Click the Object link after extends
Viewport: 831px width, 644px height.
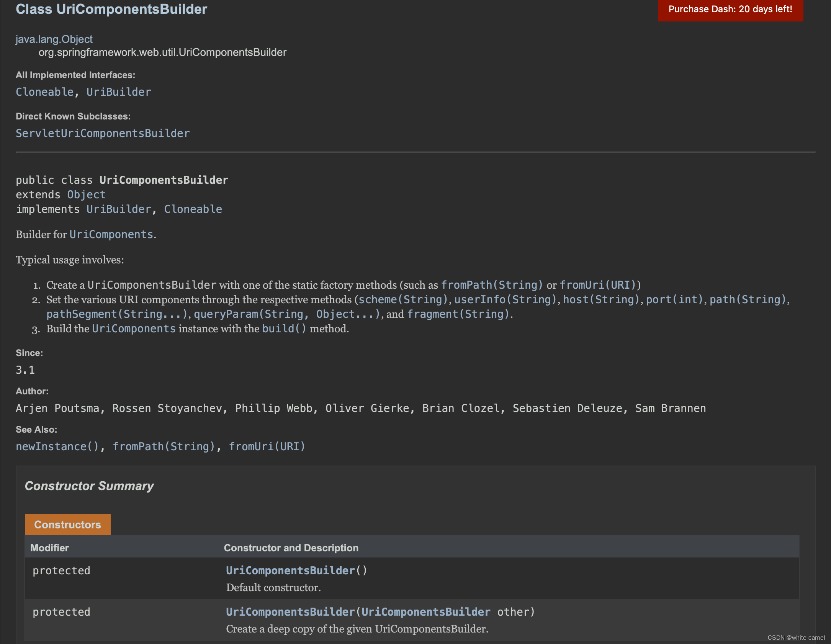click(86, 195)
